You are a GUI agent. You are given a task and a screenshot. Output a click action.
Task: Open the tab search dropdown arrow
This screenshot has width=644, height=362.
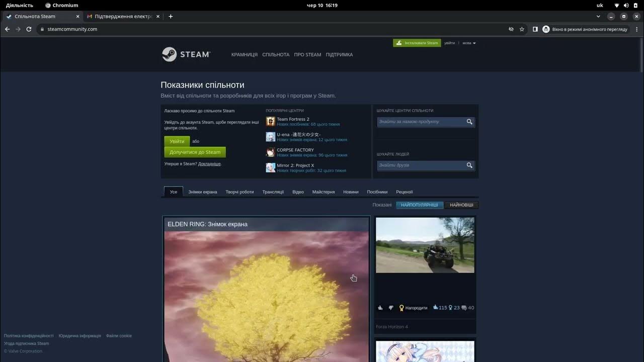coord(598,17)
